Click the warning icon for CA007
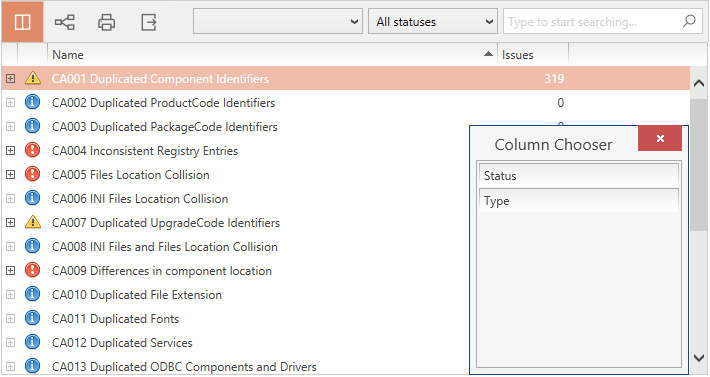This screenshot has width=710, height=377. (x=33, y=222)
